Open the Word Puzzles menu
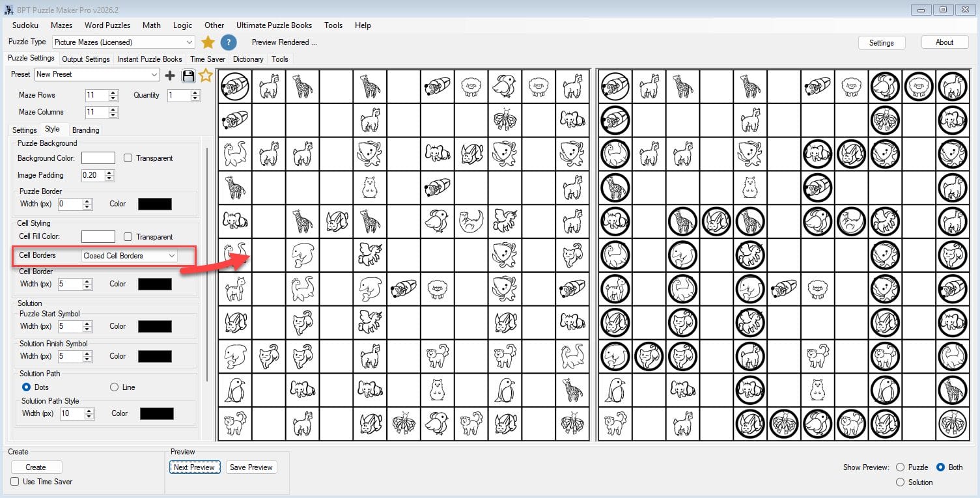The image size is (980, 498). 107,25
